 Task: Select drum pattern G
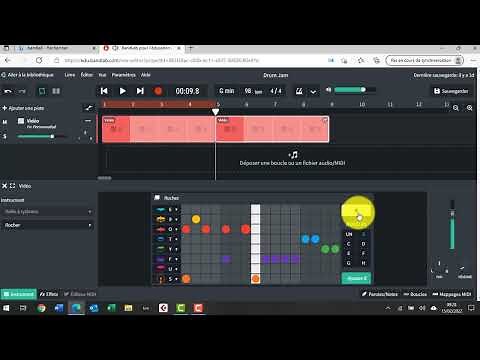pos(349,263)
